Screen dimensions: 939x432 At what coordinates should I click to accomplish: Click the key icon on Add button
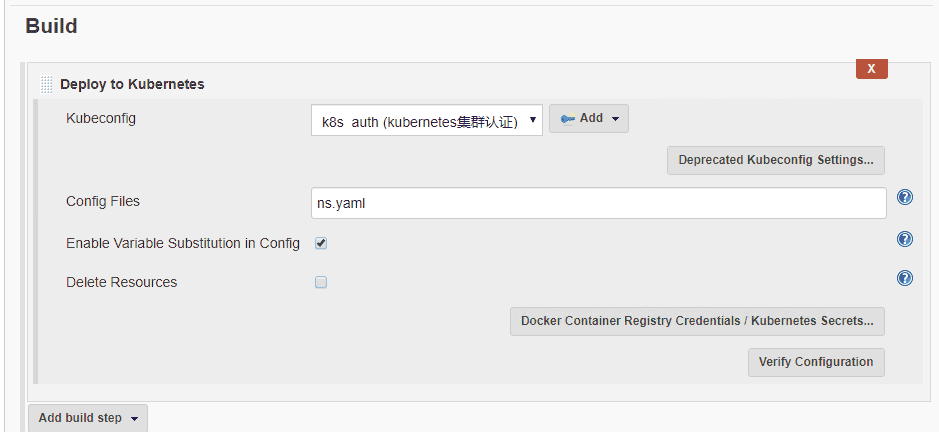click(x=567, y=118)
